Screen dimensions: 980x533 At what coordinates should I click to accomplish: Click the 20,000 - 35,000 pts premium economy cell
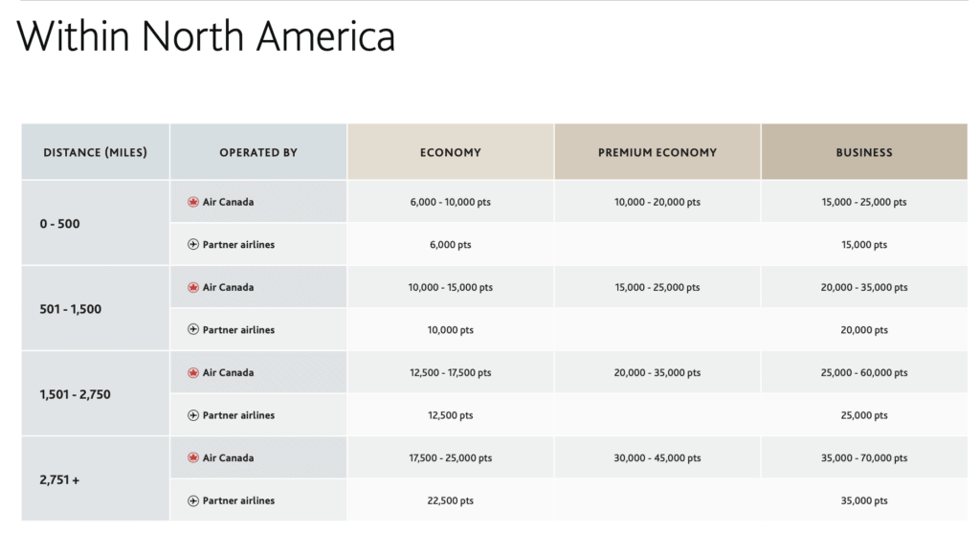(657, 373)
